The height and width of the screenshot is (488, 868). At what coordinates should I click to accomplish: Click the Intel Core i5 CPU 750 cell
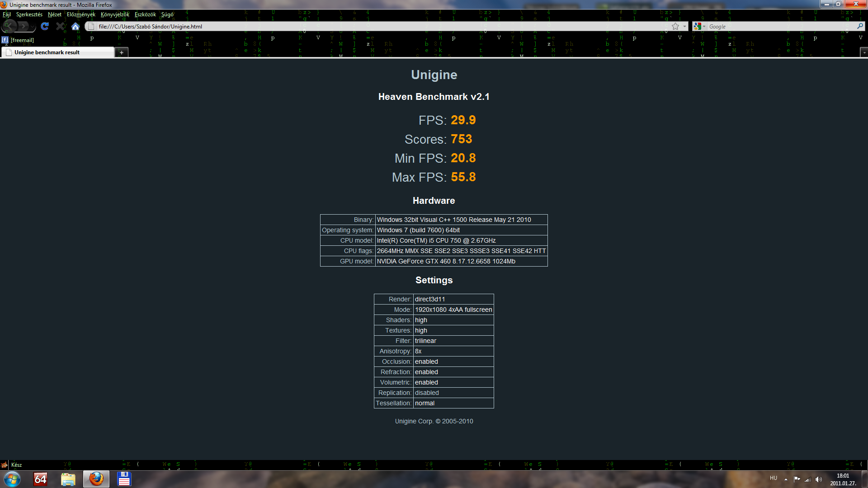(461, 240)
